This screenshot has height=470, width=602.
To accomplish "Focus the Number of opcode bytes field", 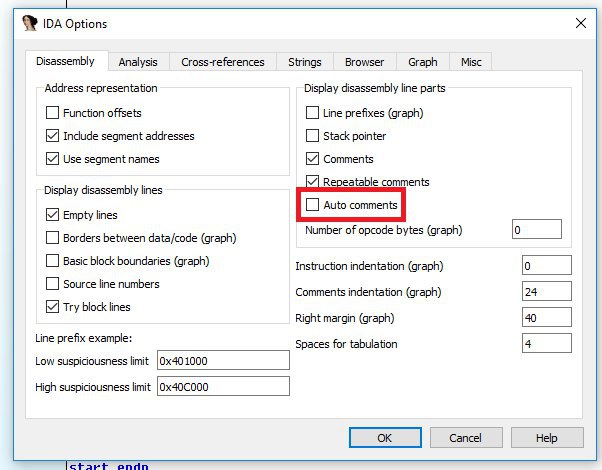I will click(536, 230).
